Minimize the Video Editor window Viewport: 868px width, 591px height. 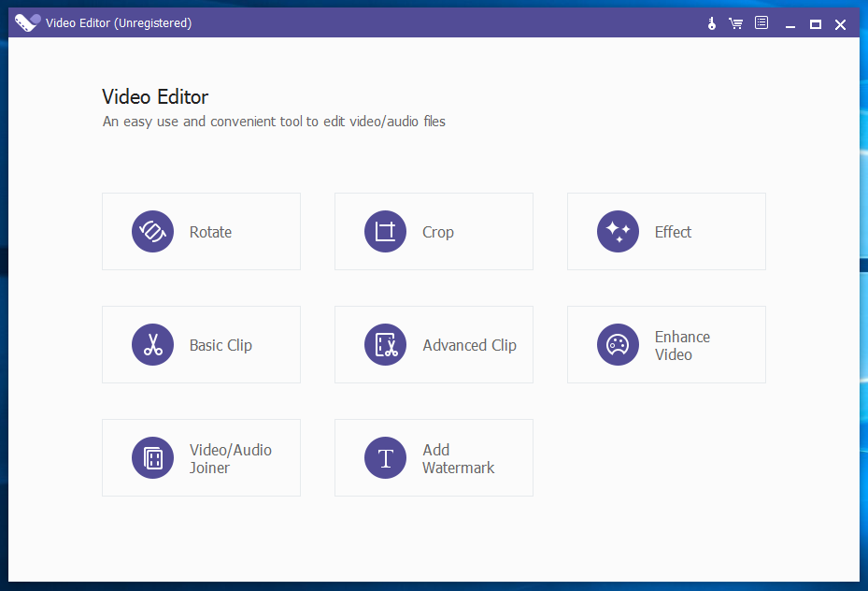point(790,23)
